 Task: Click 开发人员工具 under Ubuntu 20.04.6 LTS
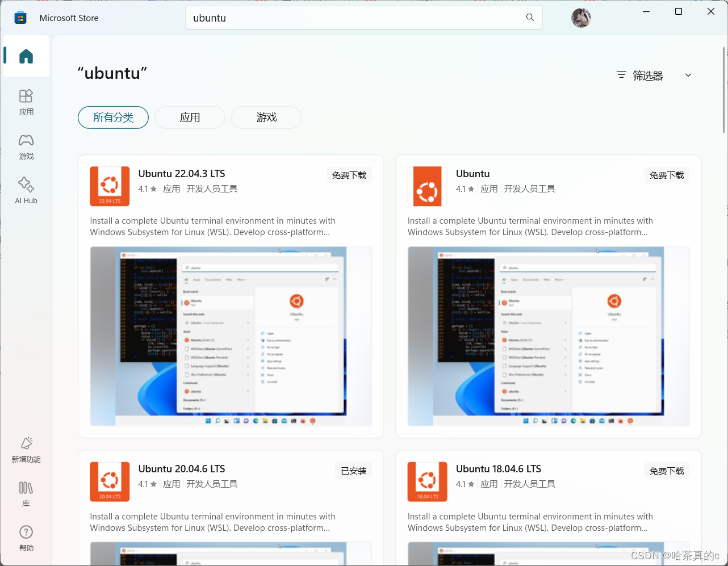point(212,484)
